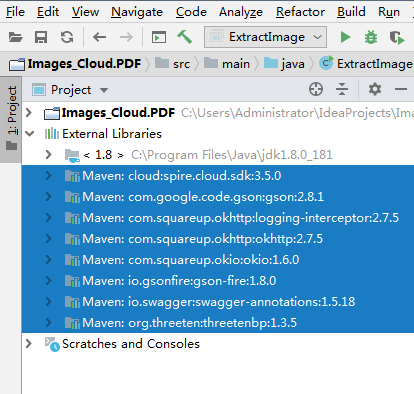
Task: Start debugging with the bug icon
Action: pos(371,37)
